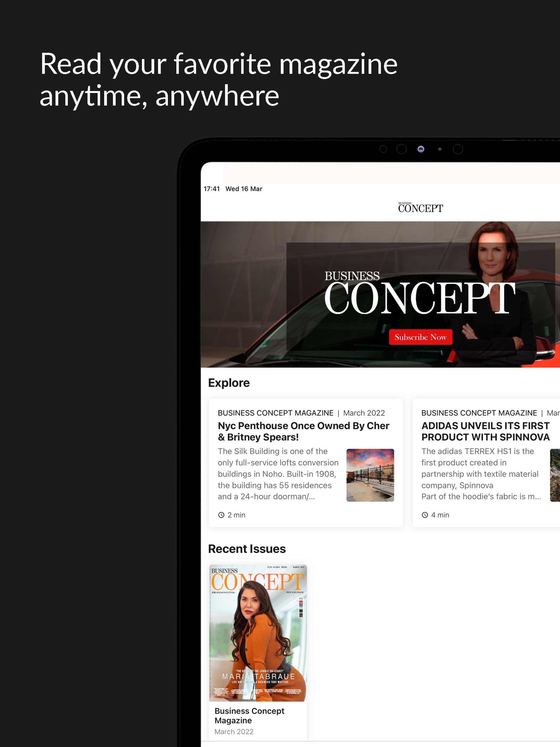Click the Adidas article thumbnail image

pos(555,475)
